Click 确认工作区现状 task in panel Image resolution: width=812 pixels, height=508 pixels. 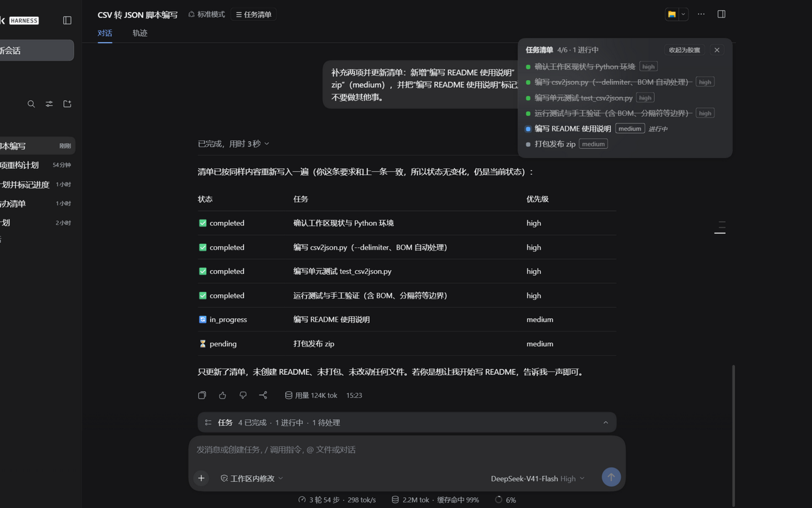(x=585, y=67)
